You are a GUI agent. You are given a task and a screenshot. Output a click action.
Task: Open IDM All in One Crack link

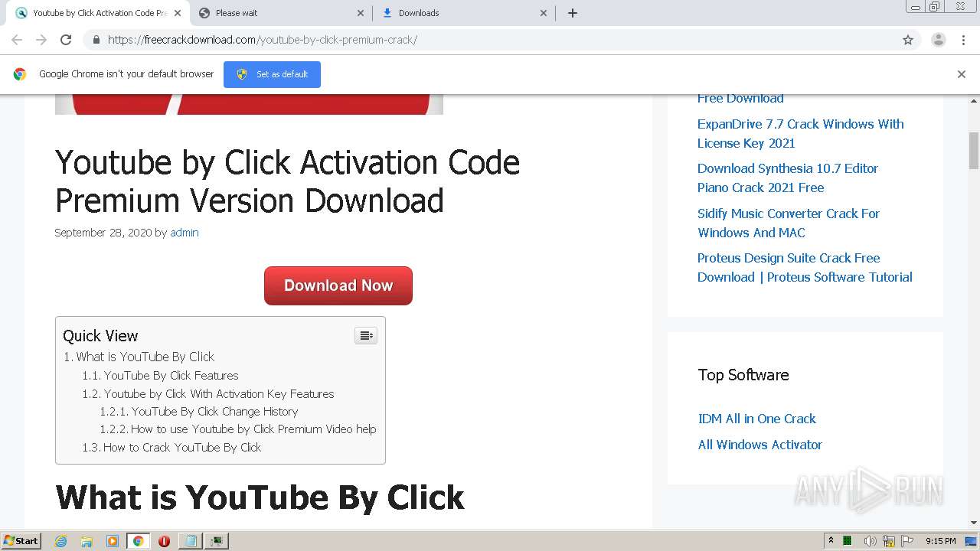[x=756, y=419]
